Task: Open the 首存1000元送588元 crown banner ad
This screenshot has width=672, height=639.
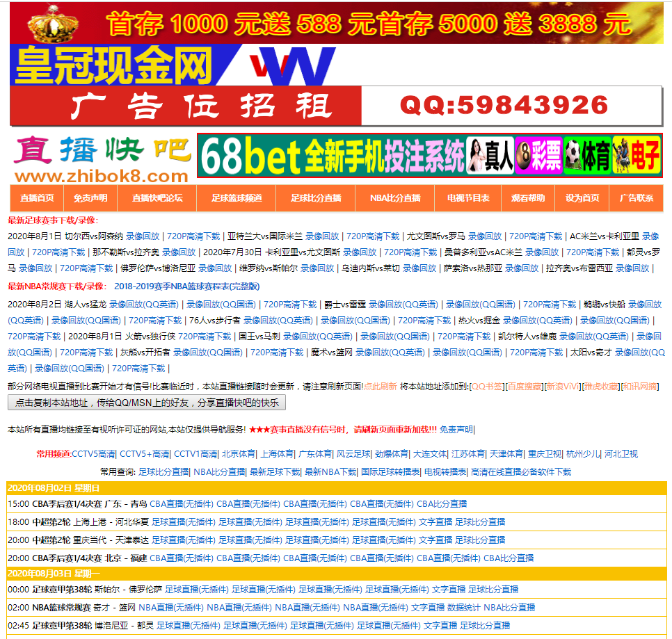Action: click(337, 23)
